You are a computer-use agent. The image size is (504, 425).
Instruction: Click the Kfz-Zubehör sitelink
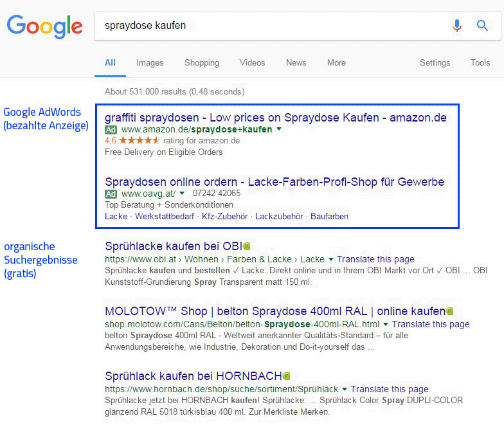[225, 216]
